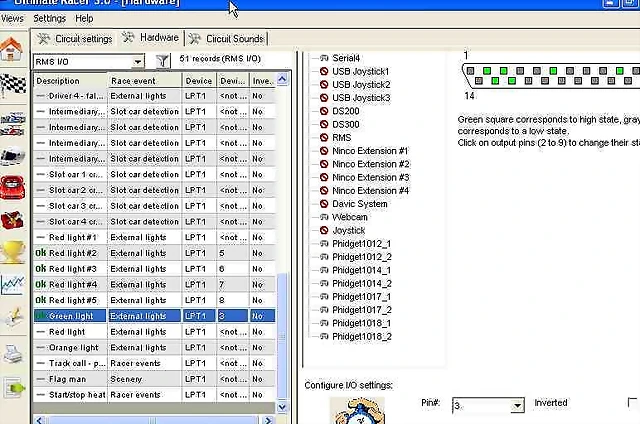The height and width of the screenshot is (424, 640).
Task: Click the Inve.. column header
Action: (x=262, y=81)
